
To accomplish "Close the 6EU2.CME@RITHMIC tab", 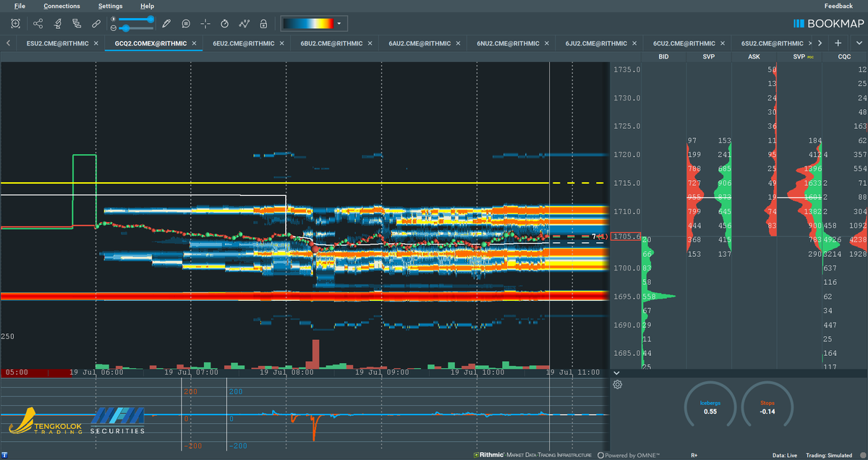I will tap(282, 43).
